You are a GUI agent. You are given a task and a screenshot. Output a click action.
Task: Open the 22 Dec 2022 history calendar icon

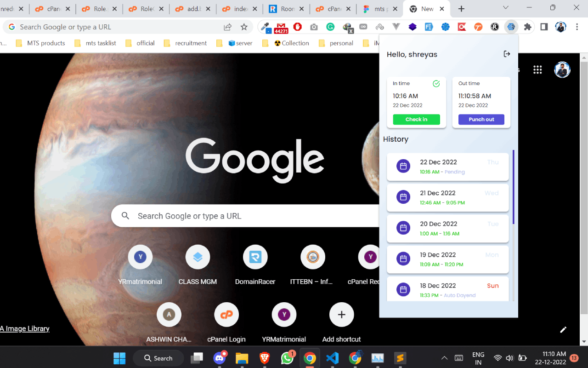click(x=403, y=167)
